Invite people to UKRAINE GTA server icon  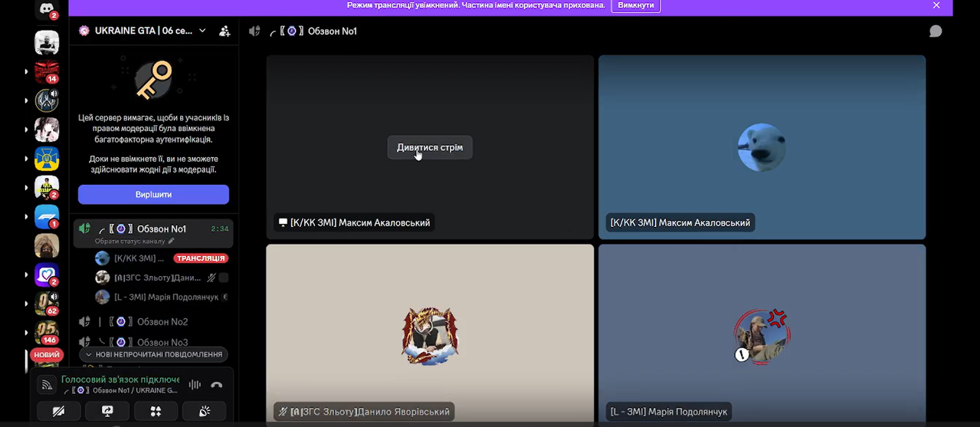225,31
